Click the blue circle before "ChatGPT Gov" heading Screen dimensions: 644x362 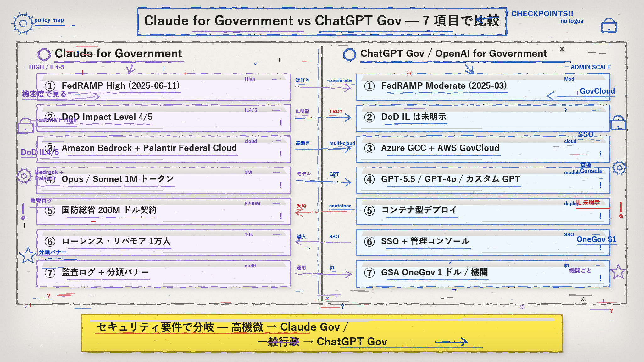pos(349,54)
